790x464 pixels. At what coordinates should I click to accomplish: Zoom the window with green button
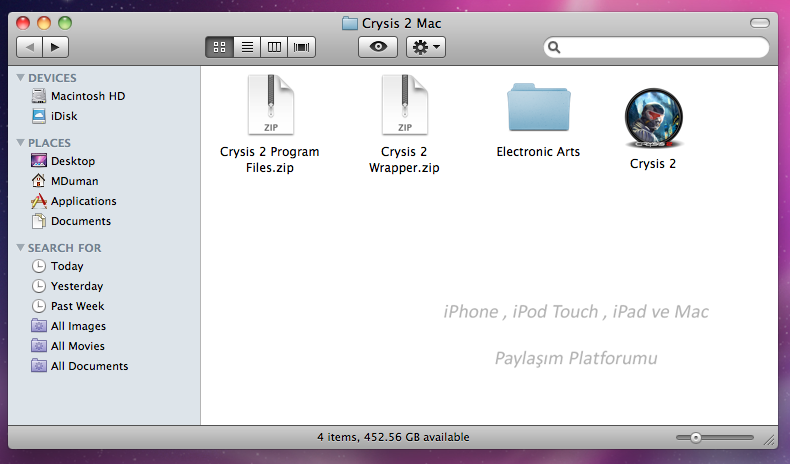[65, 23]
